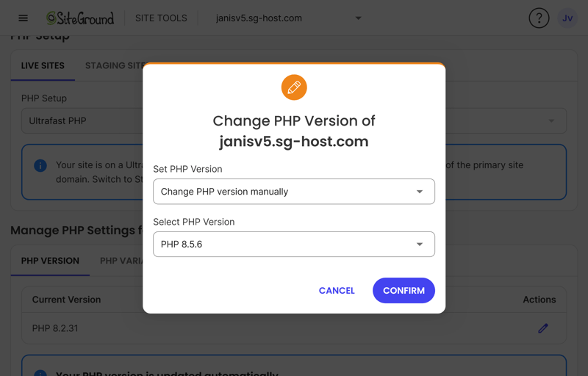588x376 pixels.
Task: Open the Jv user avatar menu
Action: click(567, 18)
